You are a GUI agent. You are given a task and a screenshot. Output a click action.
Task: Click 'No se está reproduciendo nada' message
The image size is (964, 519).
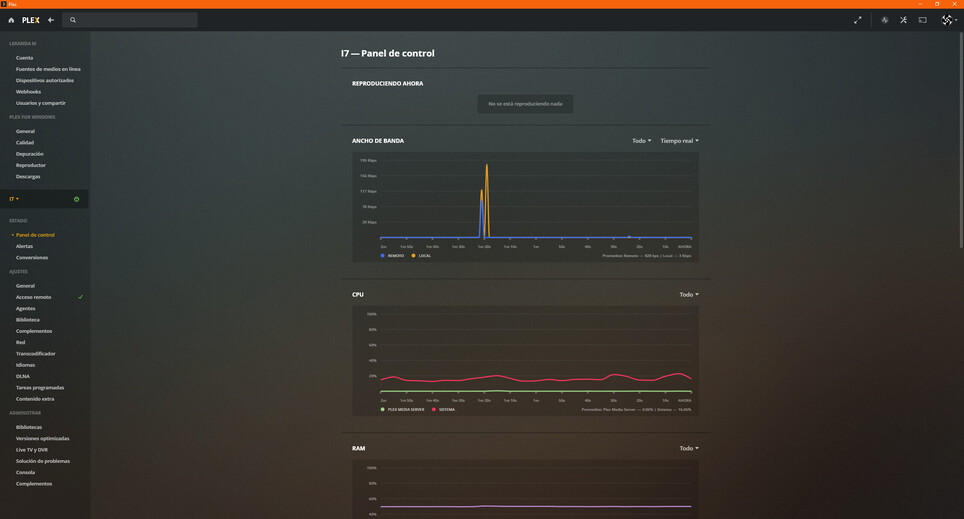(525, 104)
